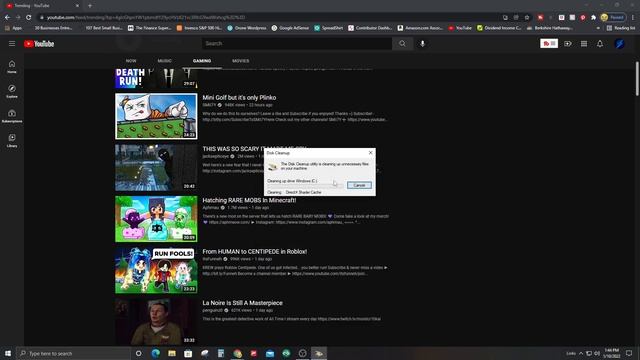Open the YouTube apps grid icon
The image size is (640, 360).
click(x=584, y=44)
